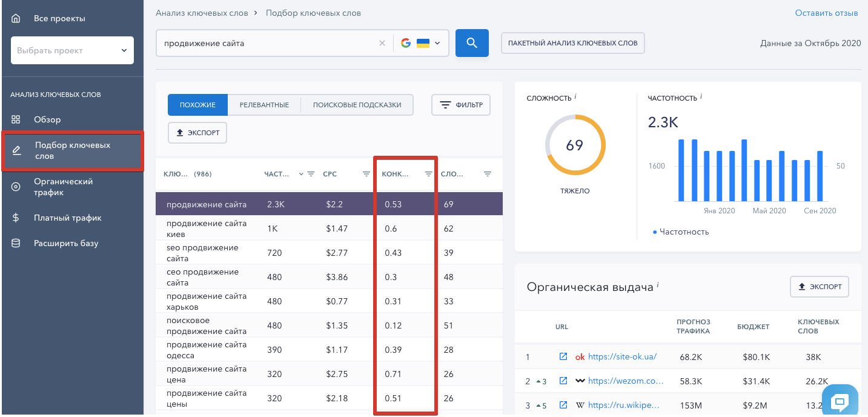Image resolution: width=868 pixels, height=417 pixels.
Task: Click ЭКСПОРТ above the keywords table
Action: (197, 133)
